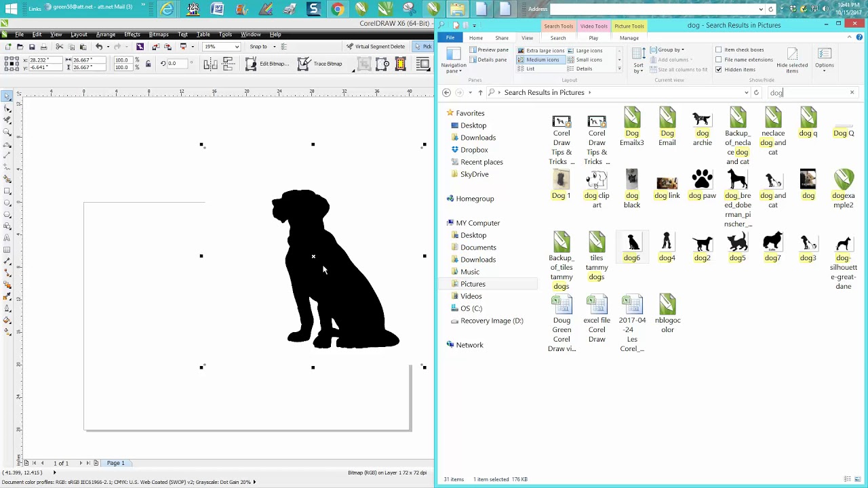Select the Zoom tool in the toolbox
Image resolution: width=868 pixels, height=488 pixels.
[x=7, y=131]
